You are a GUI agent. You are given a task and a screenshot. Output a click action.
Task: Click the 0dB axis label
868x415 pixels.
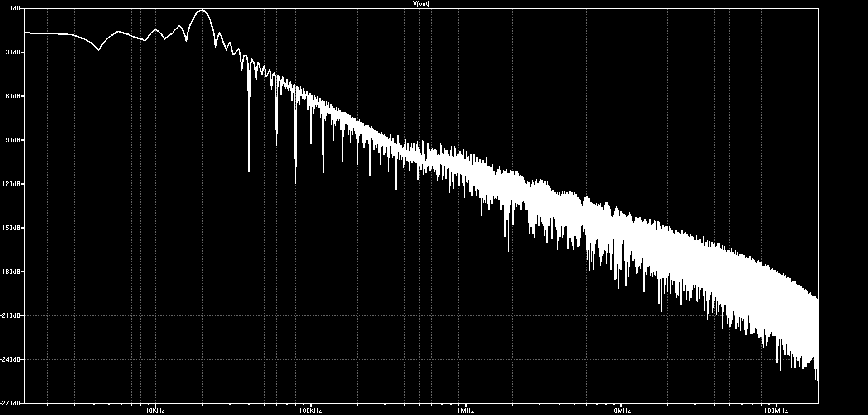click(x=15, y=8)
